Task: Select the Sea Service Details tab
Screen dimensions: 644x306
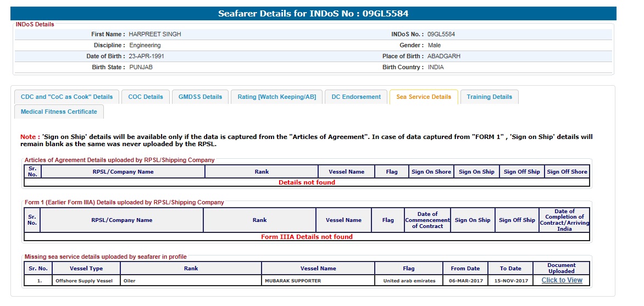Action: click(x=423, y=97)
